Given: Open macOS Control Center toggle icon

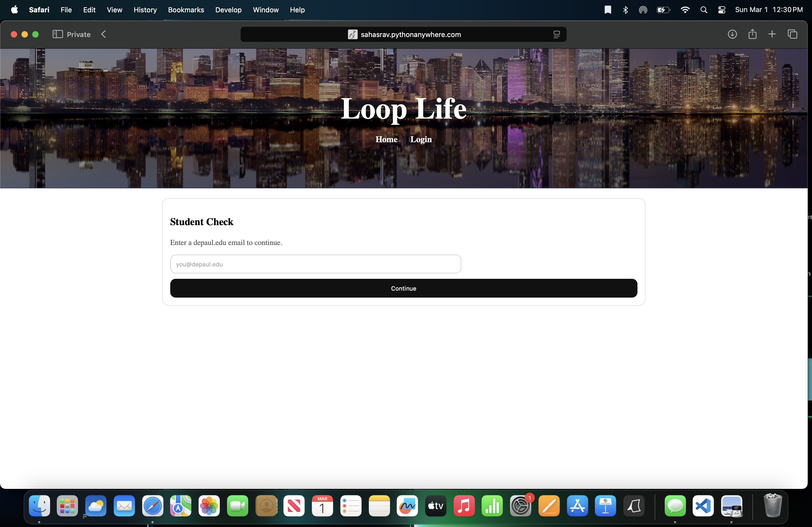Looking at the screenshot, I should 722,10.
